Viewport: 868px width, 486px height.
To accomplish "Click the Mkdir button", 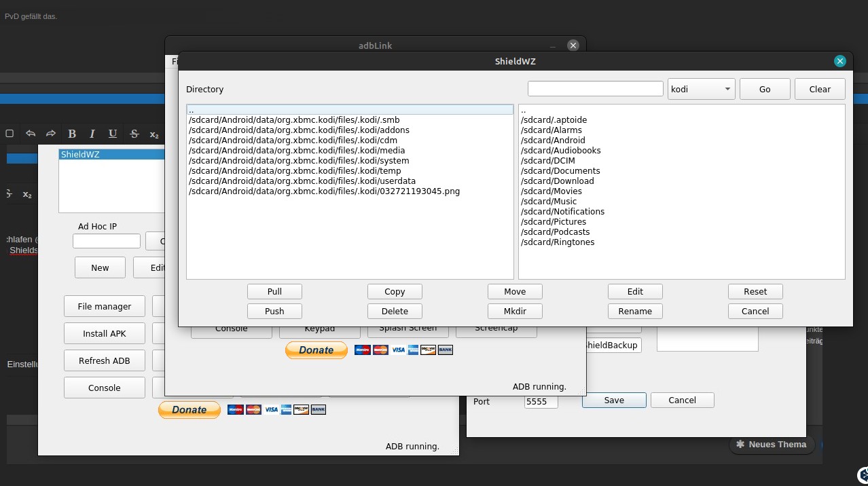I will pyautogui.click(x=515, y=311).
